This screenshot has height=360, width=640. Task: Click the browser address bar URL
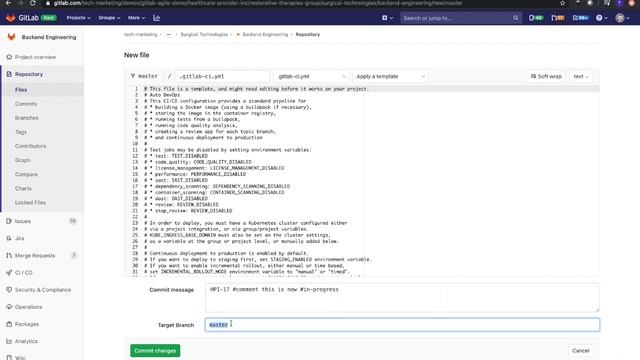pyautogui.click(x=258, y=3)
